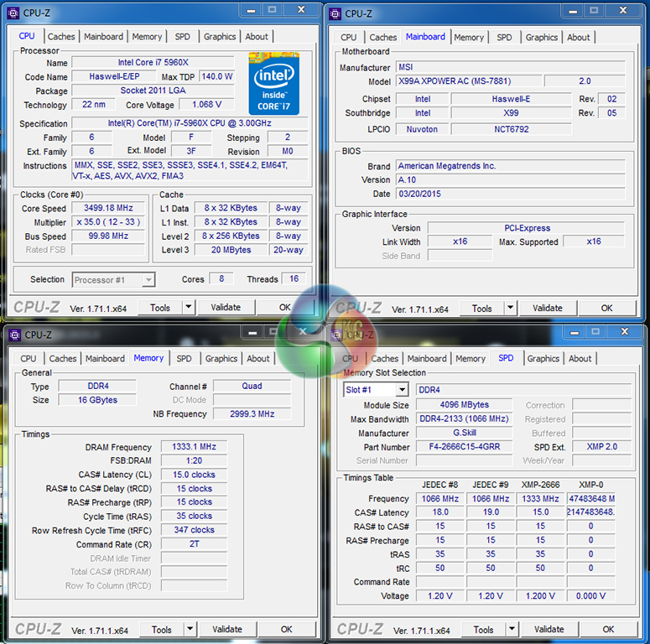Click the Core Speed value field

(x=108, y=208)
